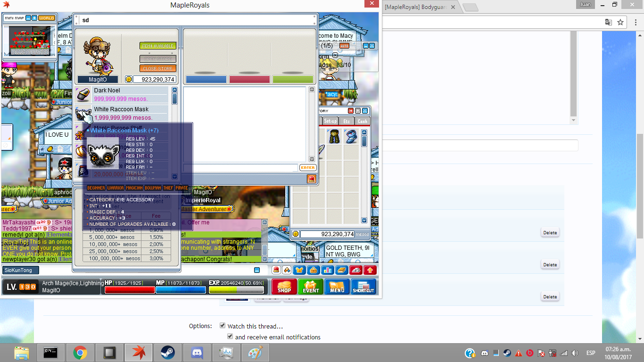Click the gold meso coin in inventory
This screenshot has height=362, width=644.
point(296,234)
